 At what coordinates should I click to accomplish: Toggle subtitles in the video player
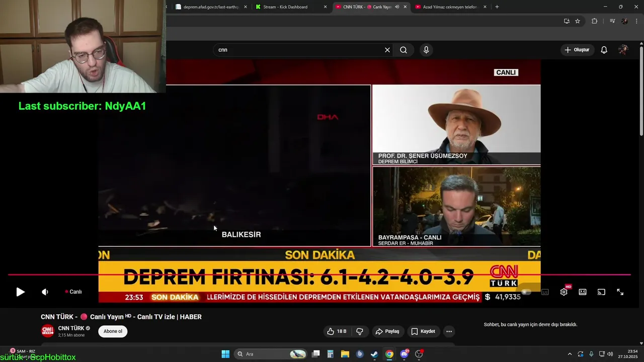click(x=545, y=292)
